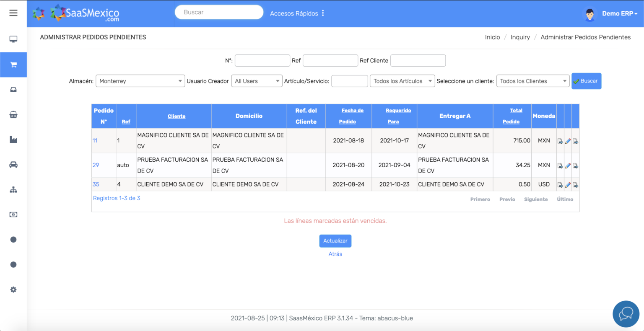
Task: Click Atrás link below Actualizar
Action: pyautogui.click(x=335, y=254)
